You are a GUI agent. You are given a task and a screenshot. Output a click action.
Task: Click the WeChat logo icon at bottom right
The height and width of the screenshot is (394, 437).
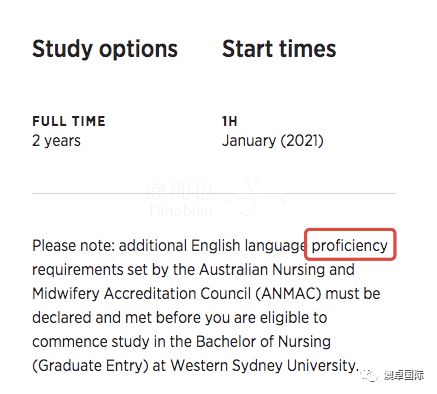[369, 375]
